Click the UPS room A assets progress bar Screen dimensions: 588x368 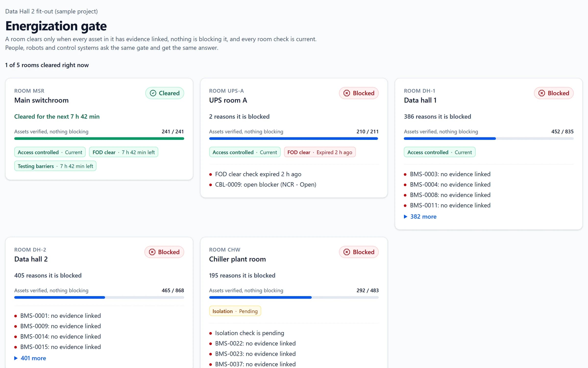(x=294, y=139)
